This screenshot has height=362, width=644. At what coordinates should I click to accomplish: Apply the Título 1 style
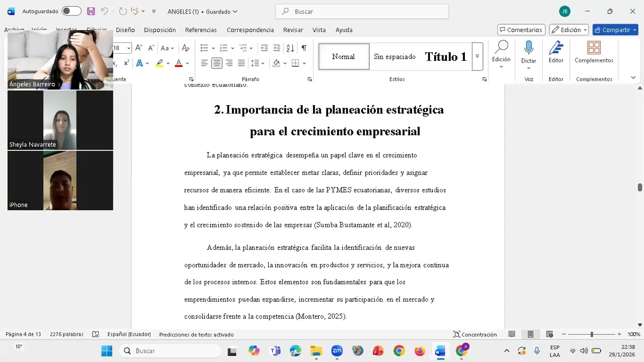[x=446, y=56]
